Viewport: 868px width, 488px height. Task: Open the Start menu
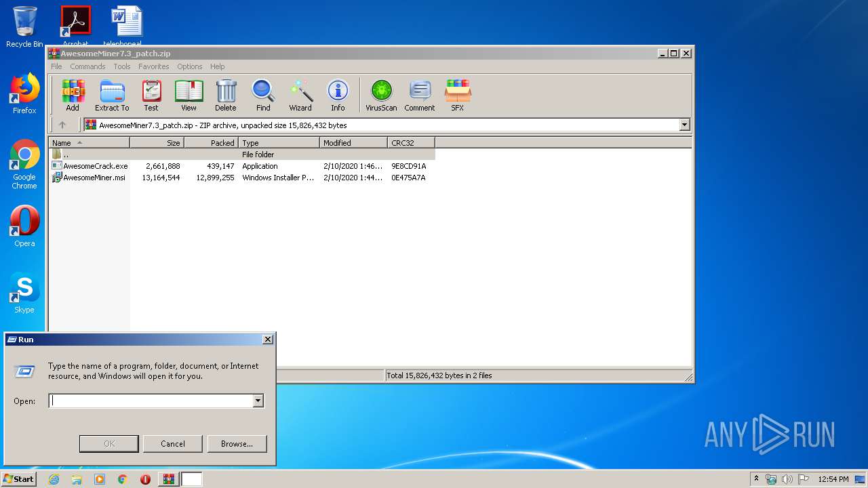19,479
